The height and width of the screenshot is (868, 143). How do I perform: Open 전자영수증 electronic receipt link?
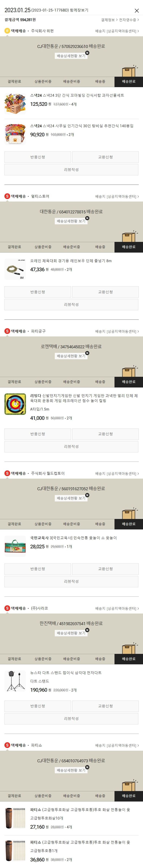coord(129,20)
